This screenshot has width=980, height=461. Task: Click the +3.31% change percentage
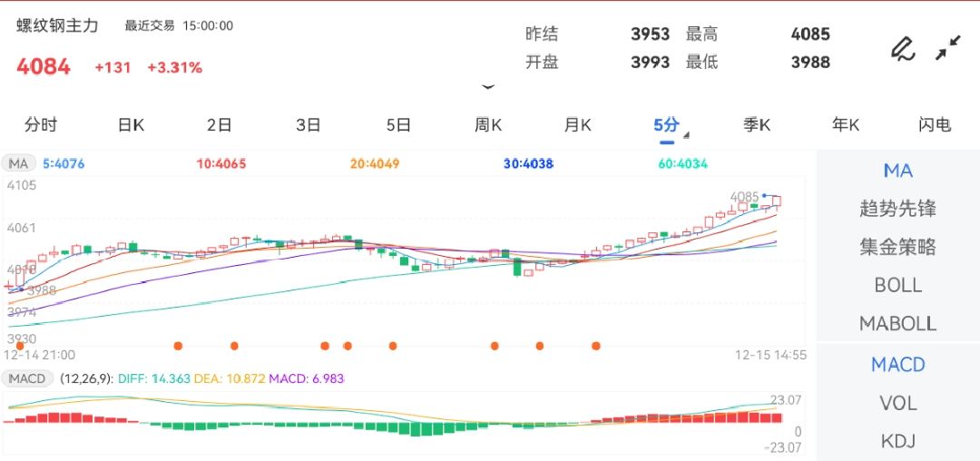coord(175,67)
